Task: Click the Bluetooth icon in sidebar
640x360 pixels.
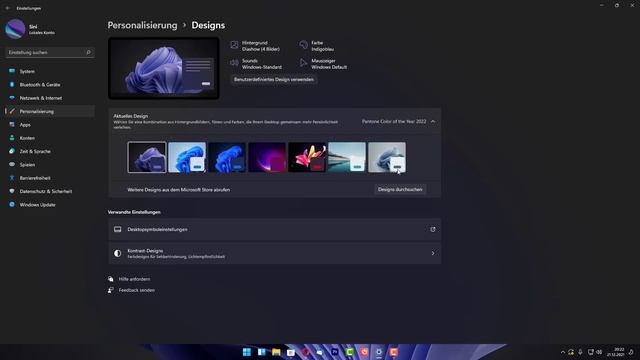Action: [x=12, y=84]
